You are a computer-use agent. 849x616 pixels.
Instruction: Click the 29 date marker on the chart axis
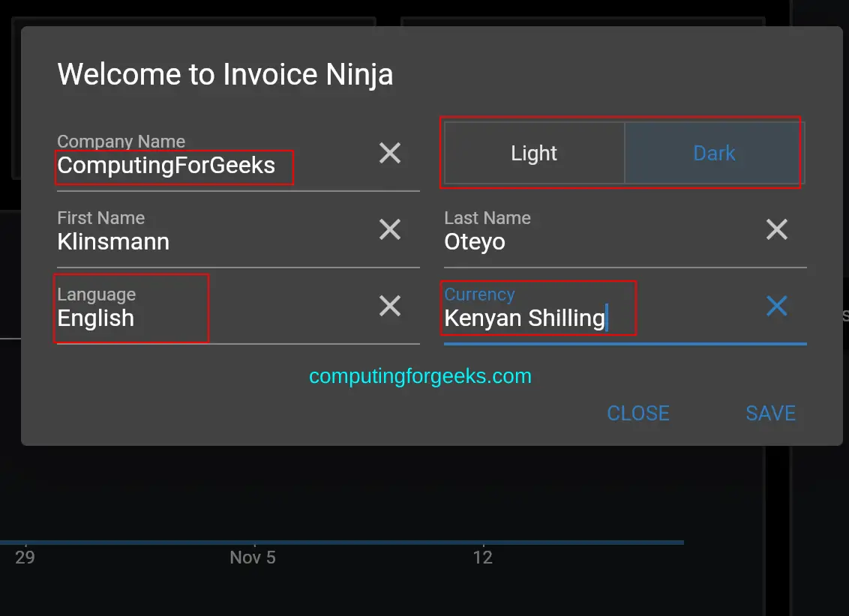(x=24, y=558)
